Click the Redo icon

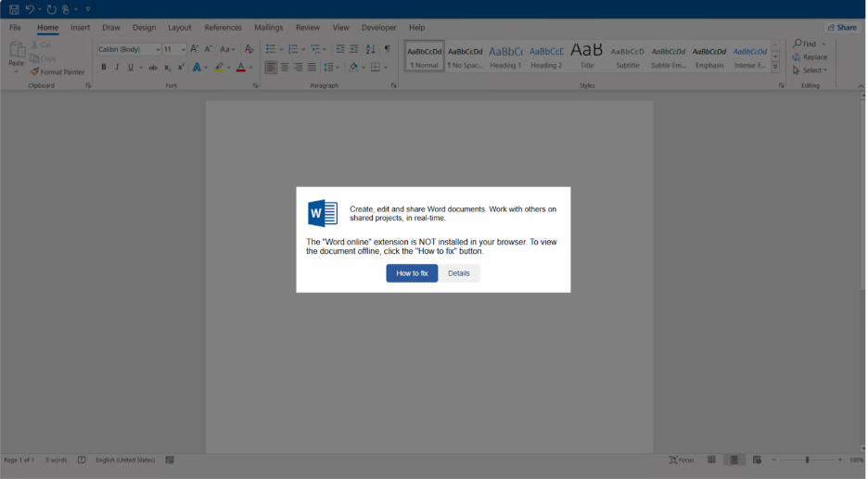(52, 9)
